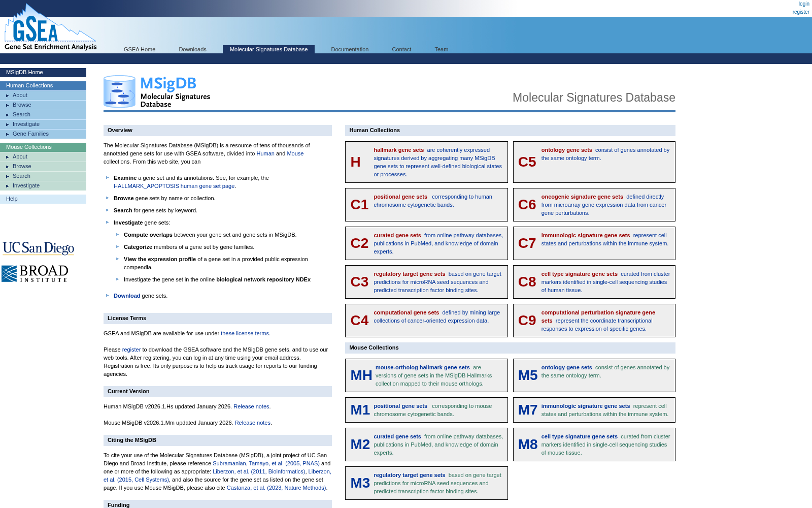The width and height of the screenshot is (812, 508).
Task: Open the Contact tab
Action: [401, 49]
